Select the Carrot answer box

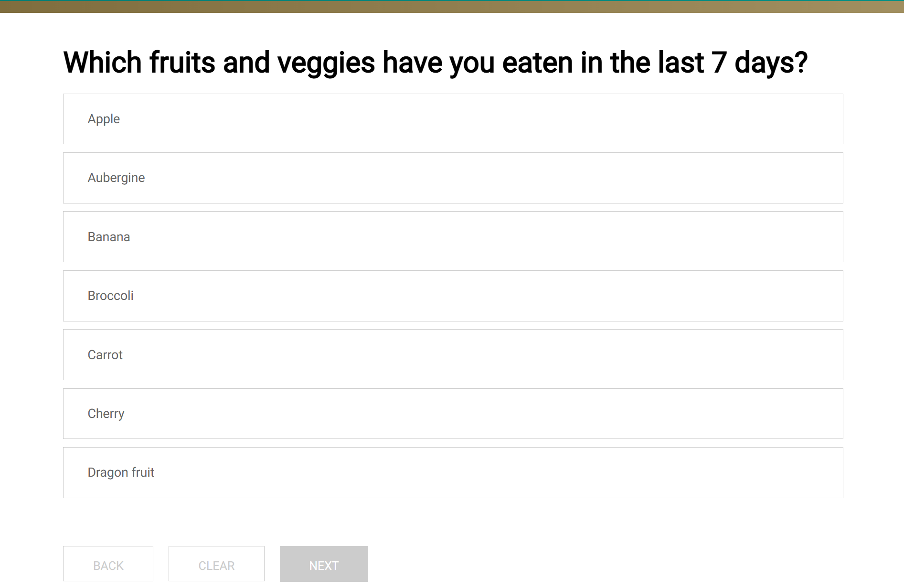(453, 355)
